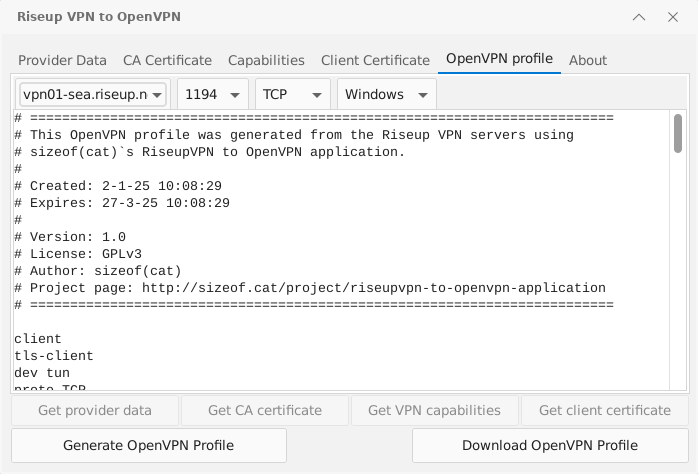Viewport: 698px width, 474px height.
Task: Select the Capabilities tab
Action: click(266, 60)
